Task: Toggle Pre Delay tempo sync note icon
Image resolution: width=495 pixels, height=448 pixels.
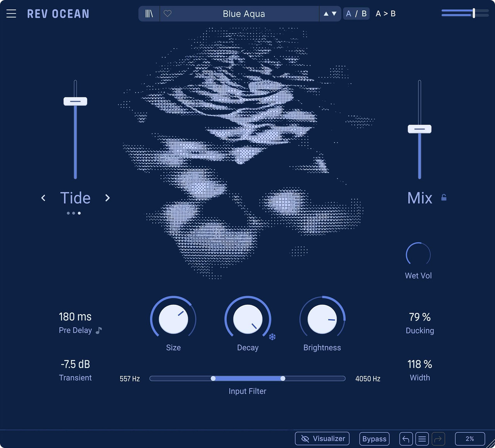Action: [x=99, y=330]
